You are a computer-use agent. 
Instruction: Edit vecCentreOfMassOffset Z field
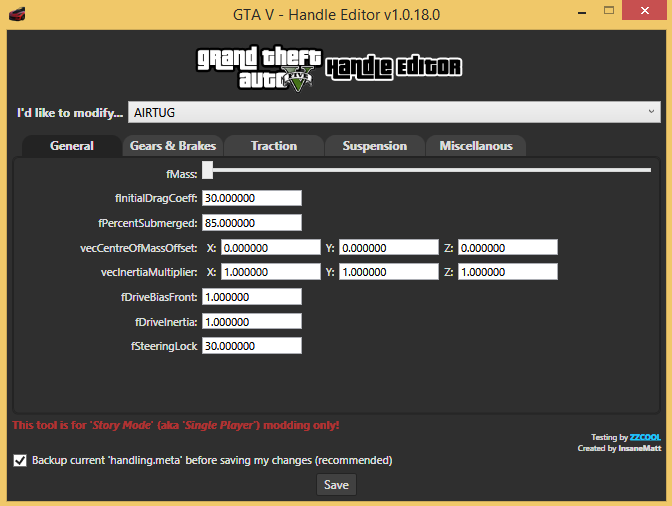tap(507, 248)
